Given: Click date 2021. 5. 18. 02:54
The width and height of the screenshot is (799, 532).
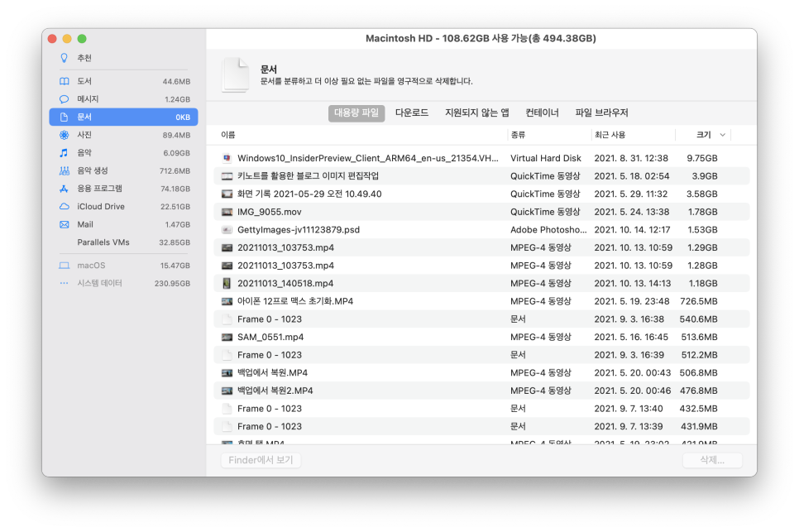Looking at the screenshot, I should click(632, 176).
